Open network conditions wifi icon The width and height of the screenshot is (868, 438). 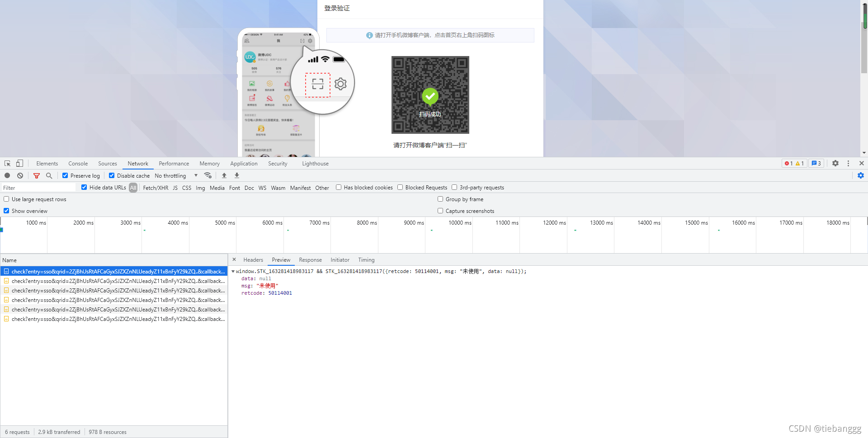[x=208, y=175]
